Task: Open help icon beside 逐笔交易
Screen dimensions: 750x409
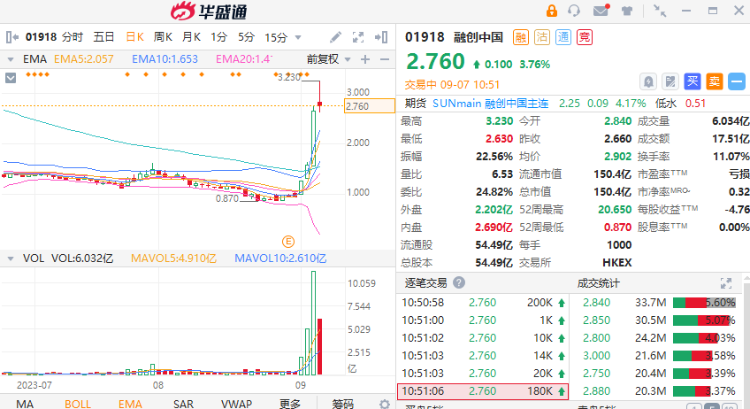Action: click(x=459, y=283)
